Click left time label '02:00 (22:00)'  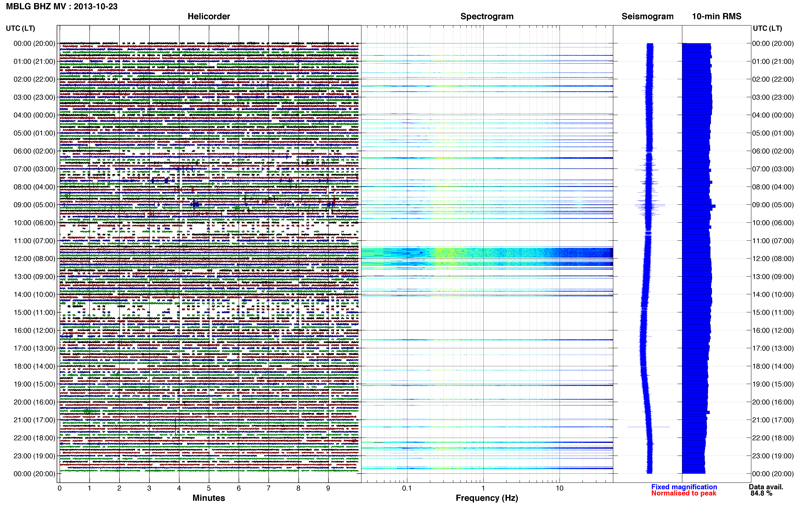click(34, 79)
